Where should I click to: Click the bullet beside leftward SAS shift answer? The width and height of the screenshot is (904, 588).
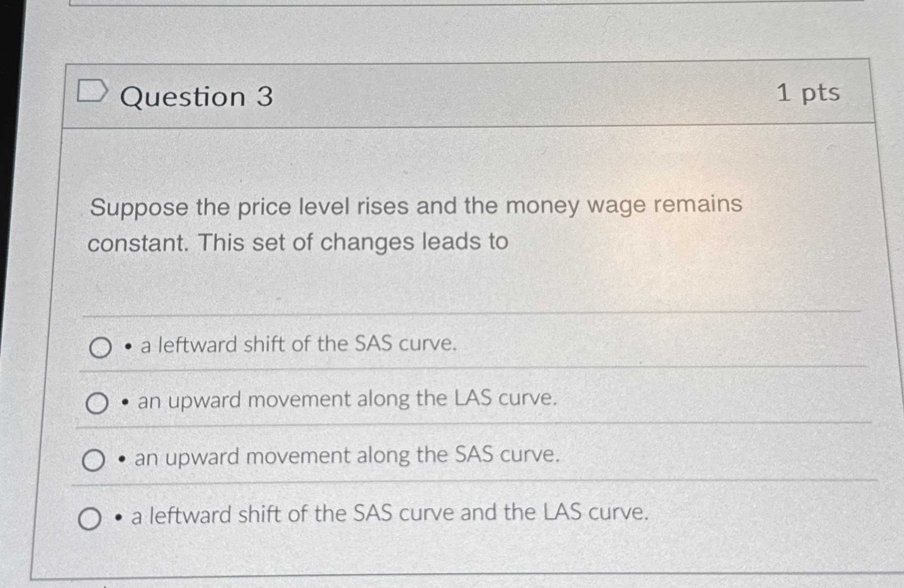[127, 346]
